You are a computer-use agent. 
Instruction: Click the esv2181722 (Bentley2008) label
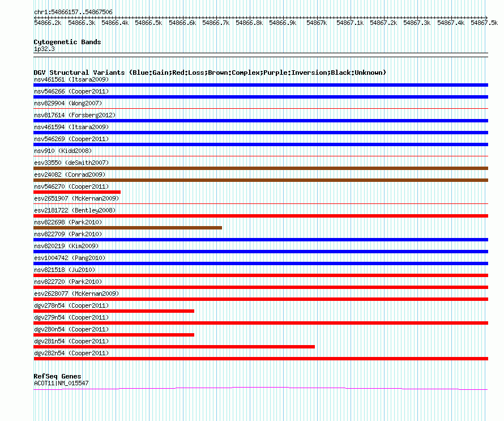75,210
